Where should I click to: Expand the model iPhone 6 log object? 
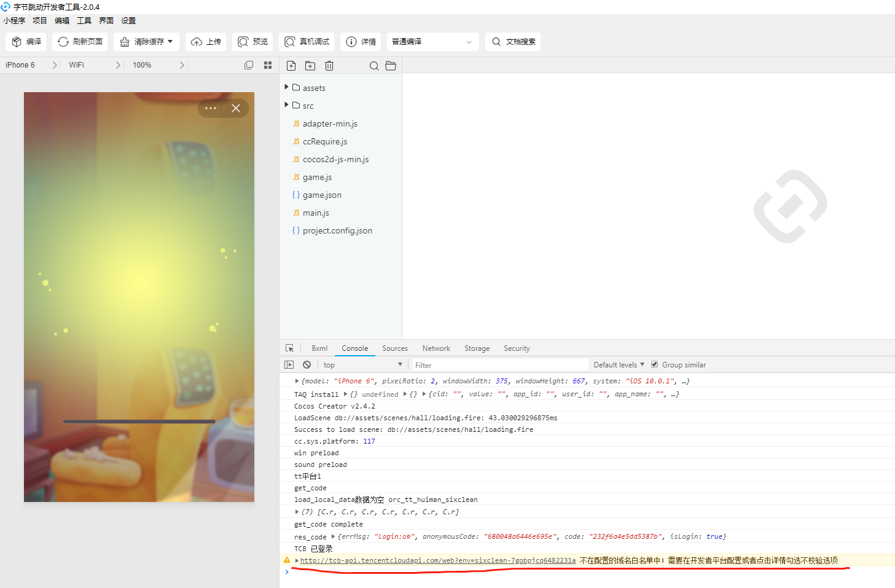pos(297,381)
